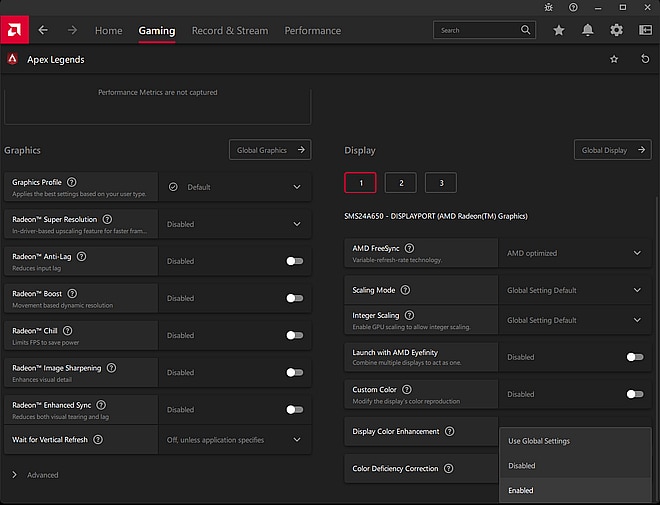Choose Use Global Settings option
660x505 pixels.
click(x=575, y=441)
